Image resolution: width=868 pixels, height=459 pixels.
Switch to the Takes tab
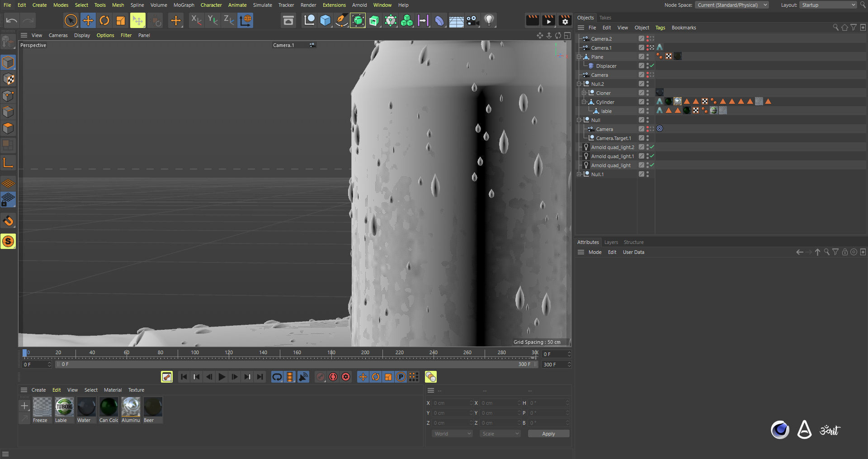(x=605, y=18)
